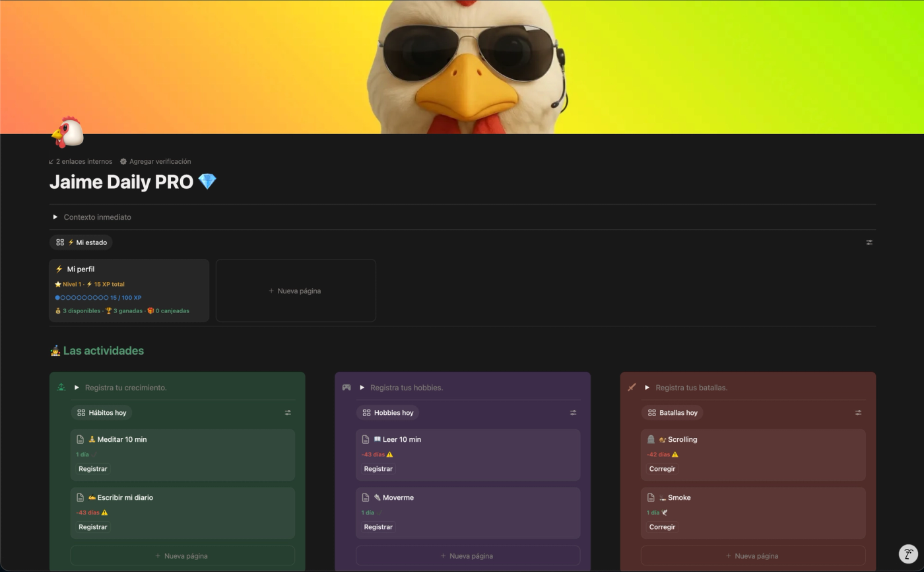
Task: Open the floating assistant icon at bottom right
Action: click(x=908, y=554)
